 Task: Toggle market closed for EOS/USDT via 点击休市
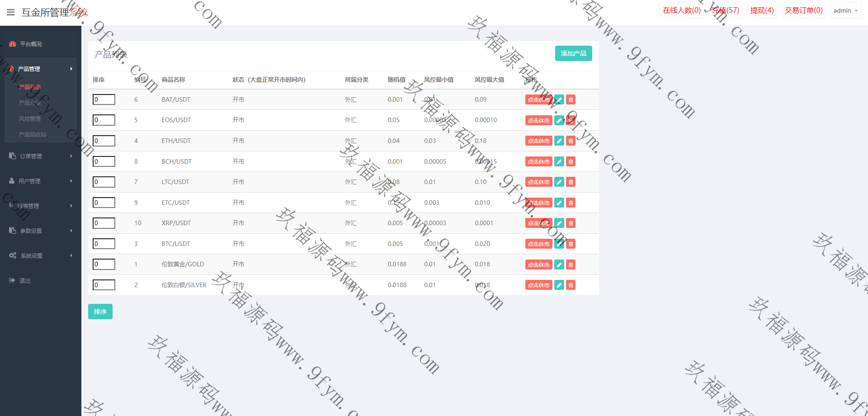point(538,121)
